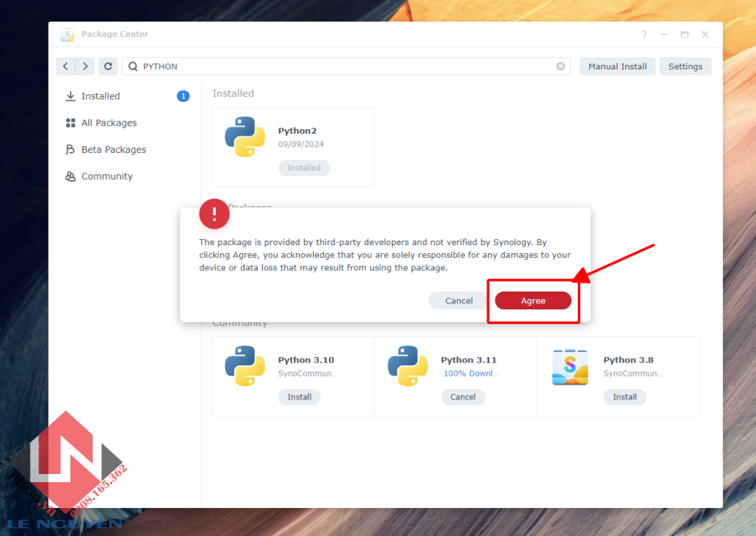The width and height of the screenshot is (756, 536).
Task: Click the search field containing PYTHON
Action: [340, 66]
